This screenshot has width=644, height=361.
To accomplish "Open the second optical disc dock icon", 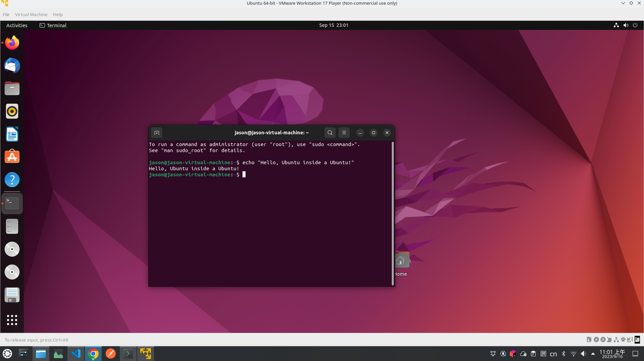I will click(x=12, y=272).
